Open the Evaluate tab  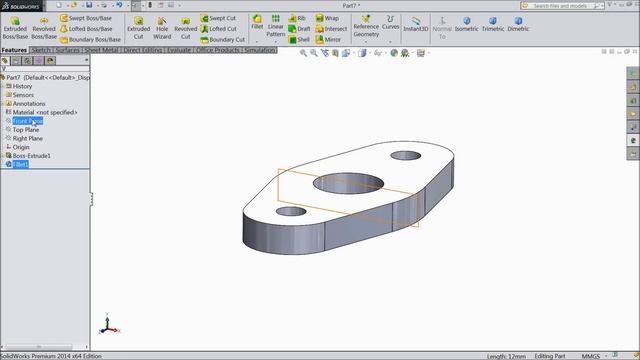point(179,50)
